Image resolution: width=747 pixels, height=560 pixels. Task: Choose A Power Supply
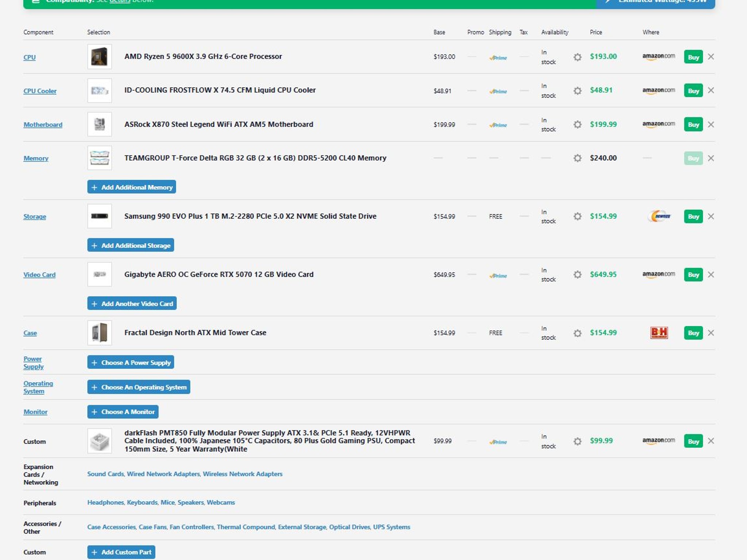tap(131, 362)
